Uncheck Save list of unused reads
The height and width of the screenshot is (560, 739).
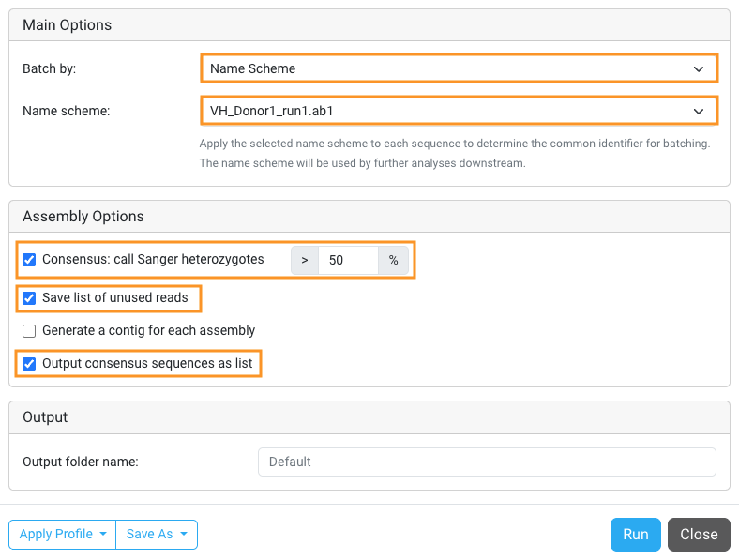(x=29, y=298)
